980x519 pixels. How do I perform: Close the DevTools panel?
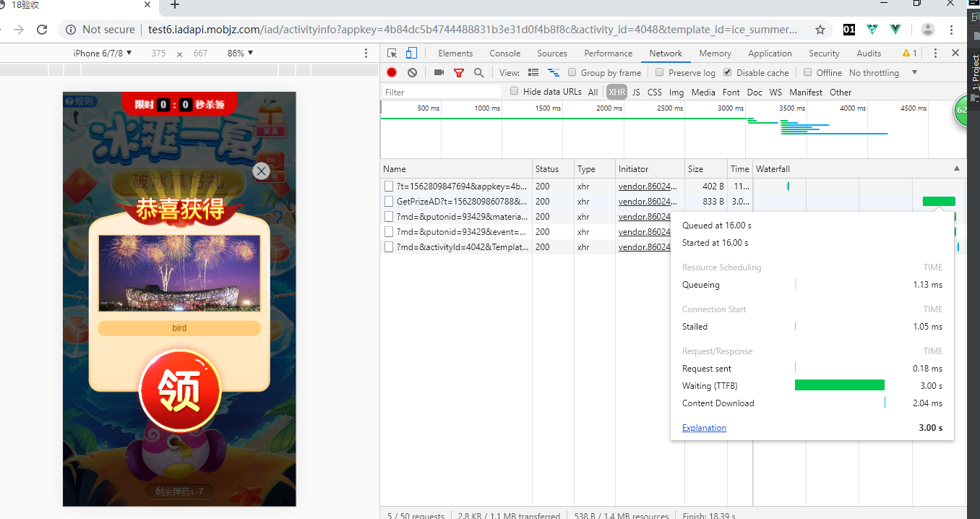click(x=955, y=53)
